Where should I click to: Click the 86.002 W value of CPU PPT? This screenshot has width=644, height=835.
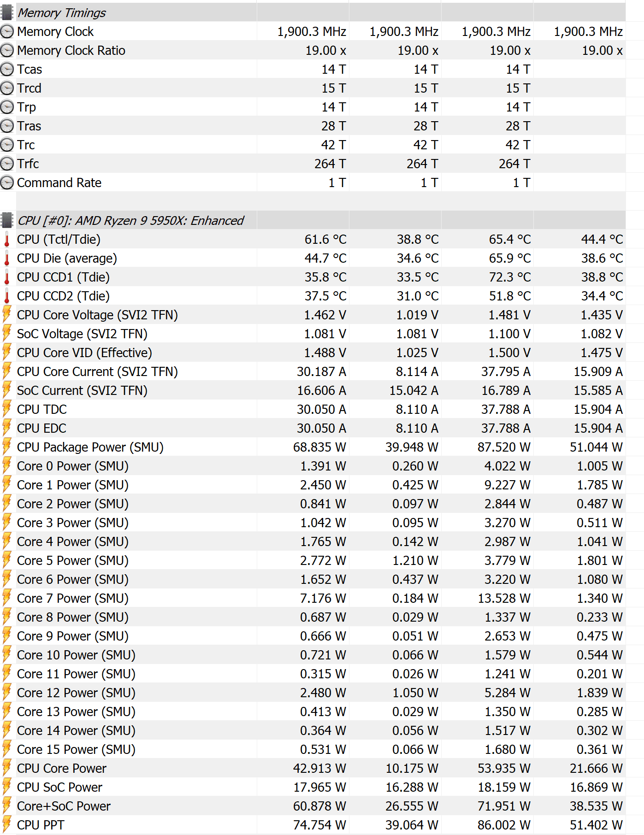point(504,825)
